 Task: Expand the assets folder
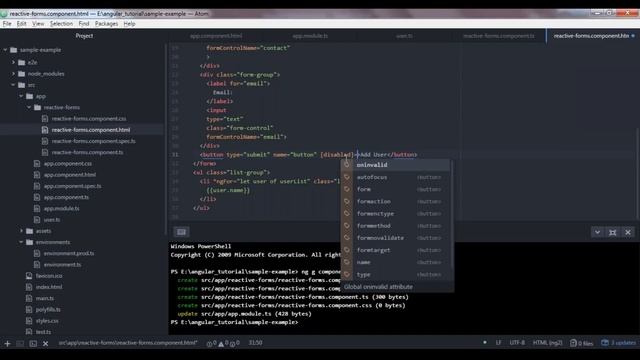[x=21, y=231]
